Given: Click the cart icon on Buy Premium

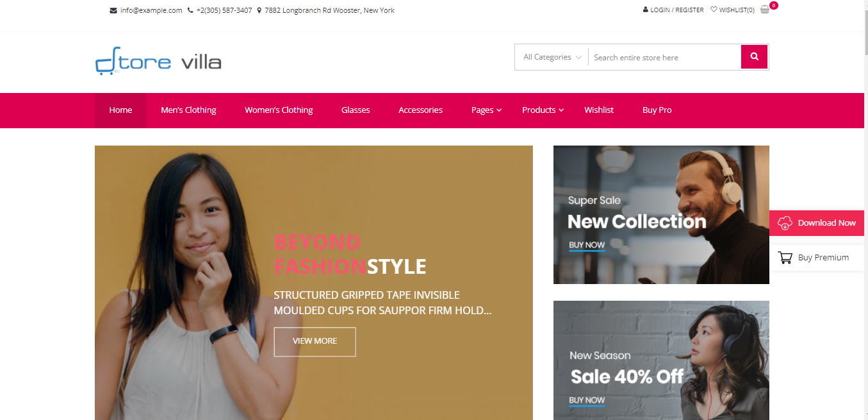Looking at the screenshot, I should [x=785, y=257].
